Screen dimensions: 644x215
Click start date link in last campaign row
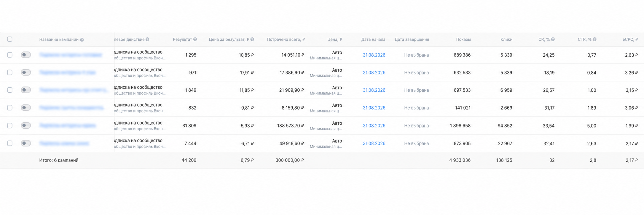tap(374, 143)
